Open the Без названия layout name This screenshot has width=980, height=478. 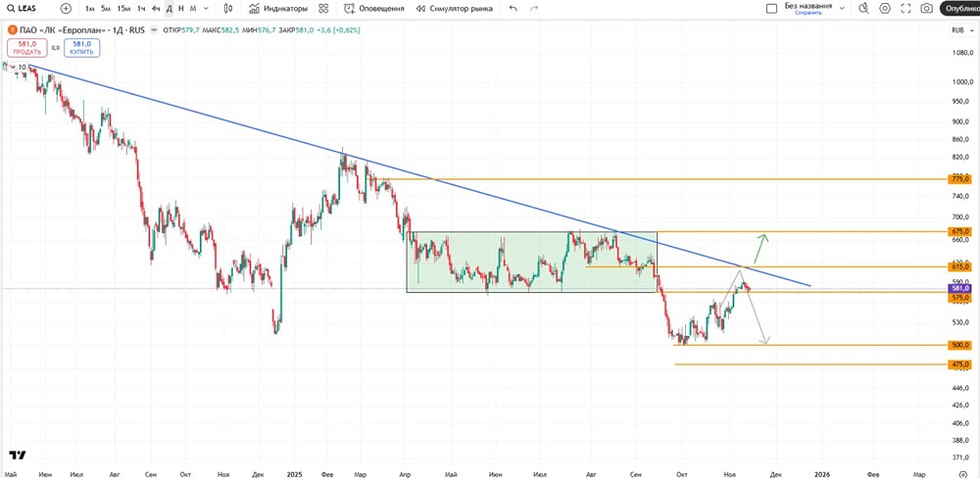(x=808, y=6)
